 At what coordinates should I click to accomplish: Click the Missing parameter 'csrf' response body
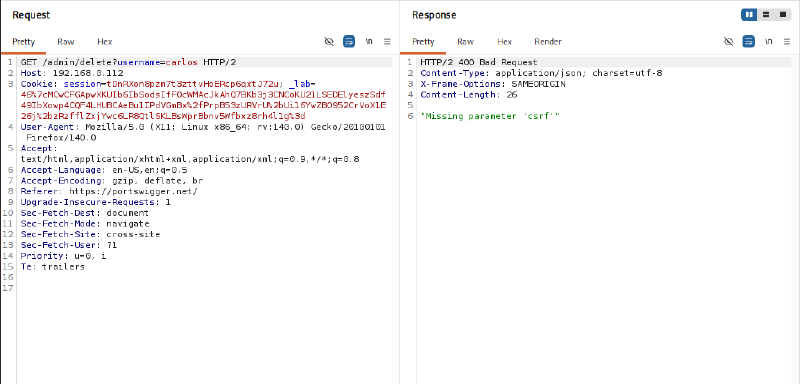click(490, 116)
